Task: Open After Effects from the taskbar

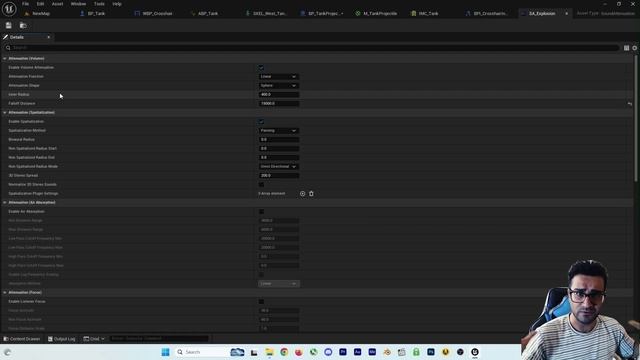Action: point(358,352)
